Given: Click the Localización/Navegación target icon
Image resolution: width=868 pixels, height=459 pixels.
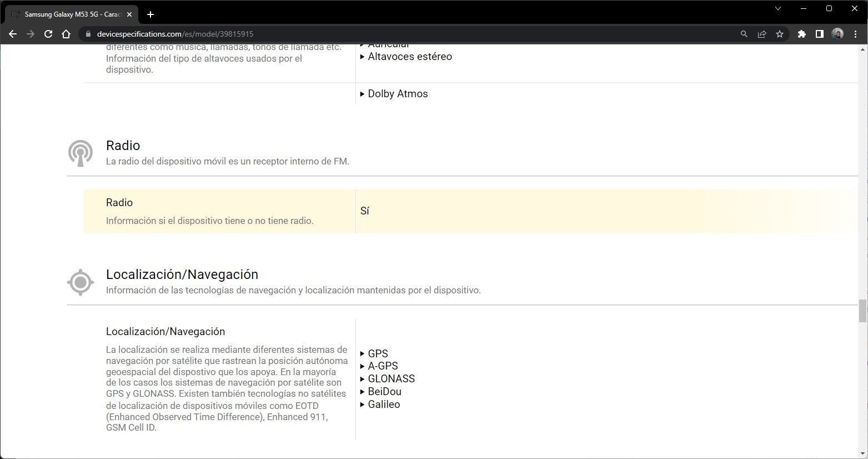Looking at the screenshot, I should tap(81, 282).
